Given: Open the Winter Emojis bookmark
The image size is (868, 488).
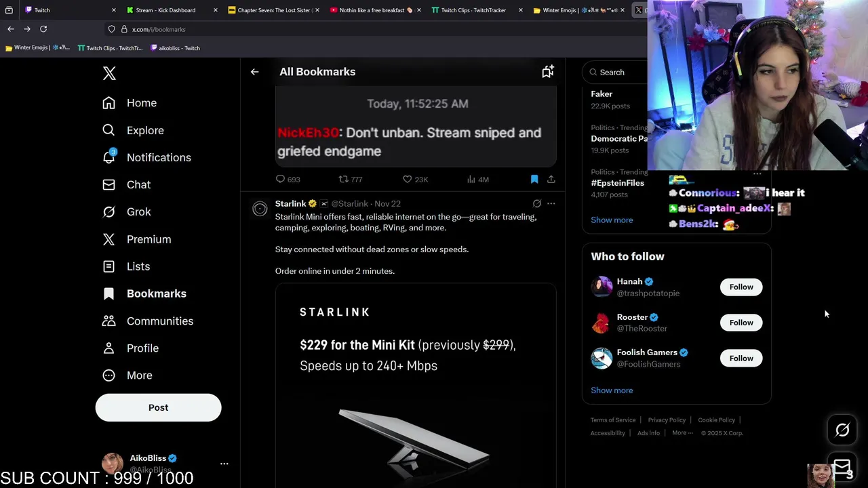Looking at the screenshot, I should (x=37, y=48).
